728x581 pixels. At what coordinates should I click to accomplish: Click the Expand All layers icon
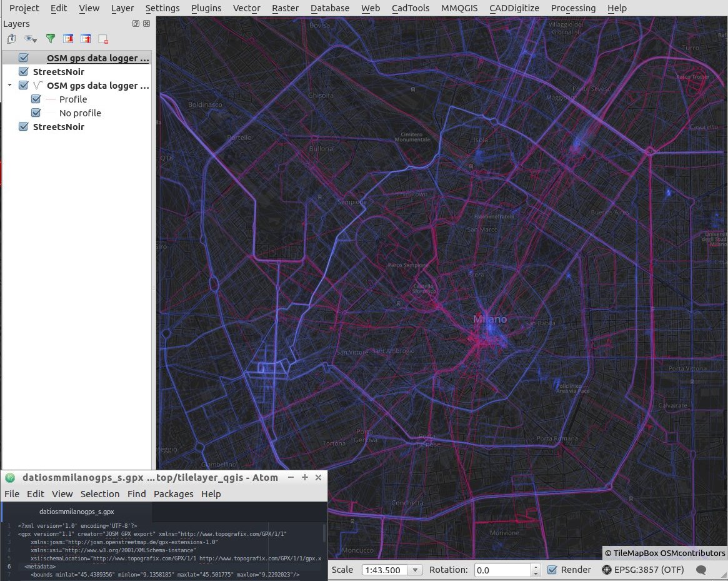pos(68,39)
